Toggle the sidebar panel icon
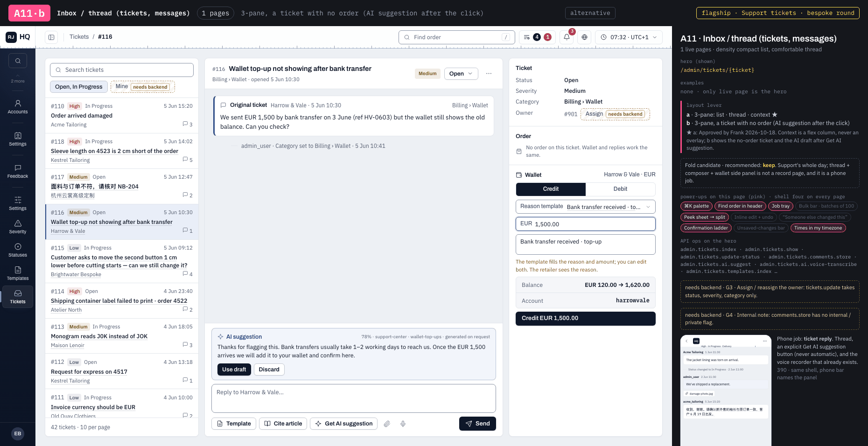The height and width of the screenshot is (446, 868). pyautogui.click(x=51, y=37)
